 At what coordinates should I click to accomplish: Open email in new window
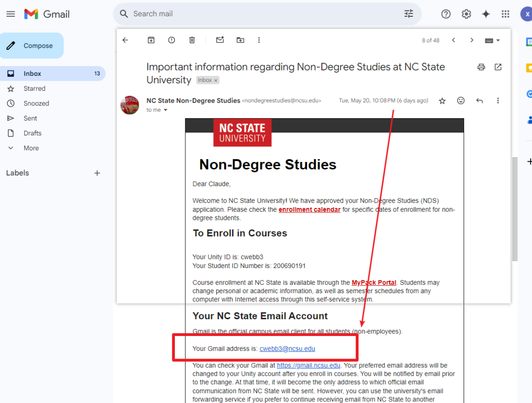tap(498, 67)
